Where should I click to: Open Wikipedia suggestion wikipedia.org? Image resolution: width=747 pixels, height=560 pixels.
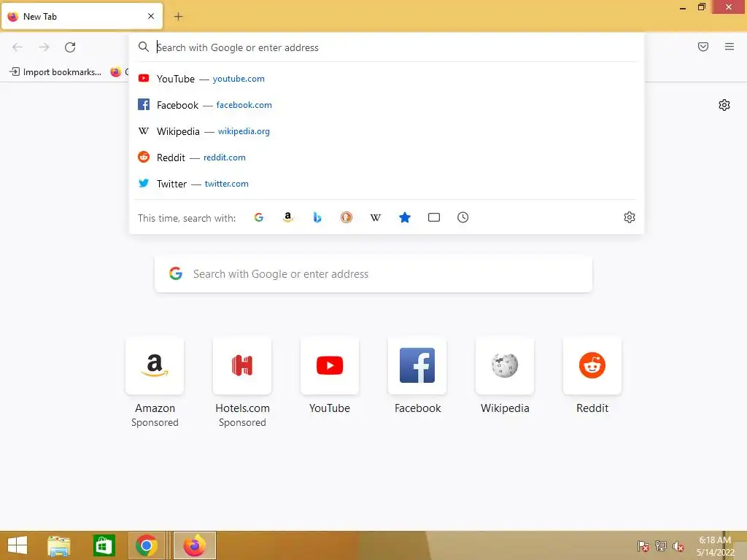tap(387, 131)
